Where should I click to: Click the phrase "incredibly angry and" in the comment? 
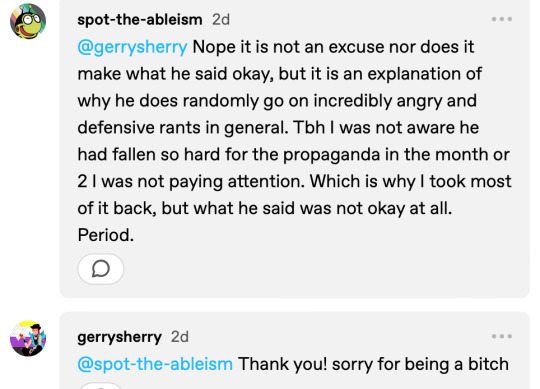tap(395, 101)
